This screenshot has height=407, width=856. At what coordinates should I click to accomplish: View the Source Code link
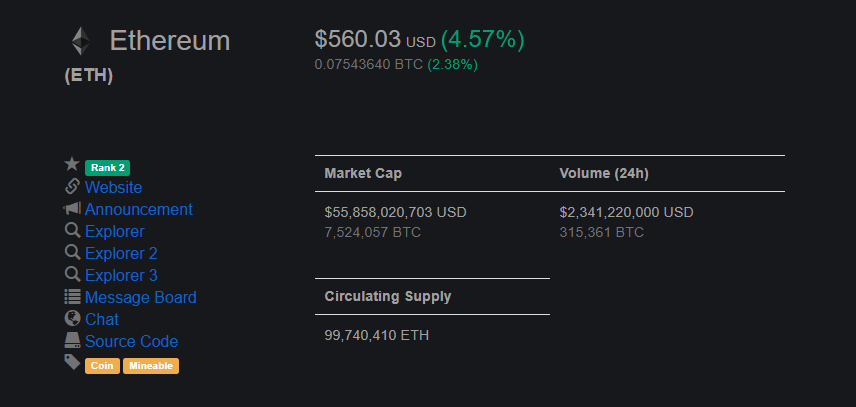point(132,342)
